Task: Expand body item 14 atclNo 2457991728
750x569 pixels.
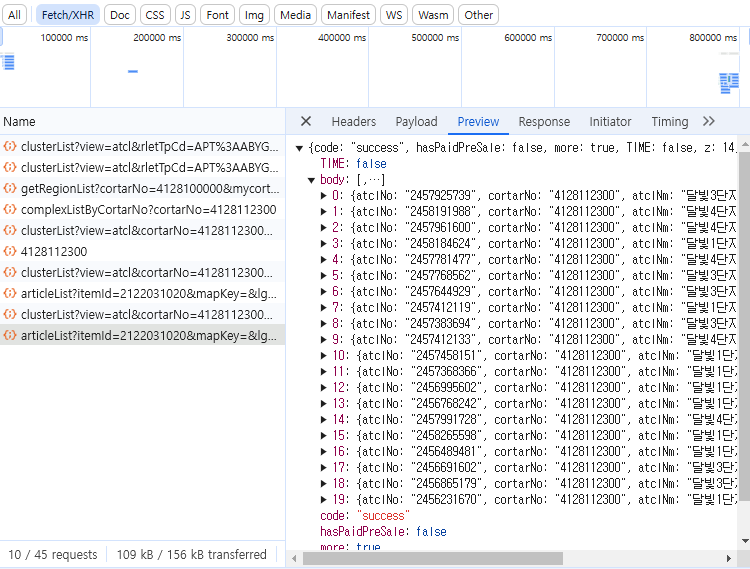Action: tap(324, 420)
